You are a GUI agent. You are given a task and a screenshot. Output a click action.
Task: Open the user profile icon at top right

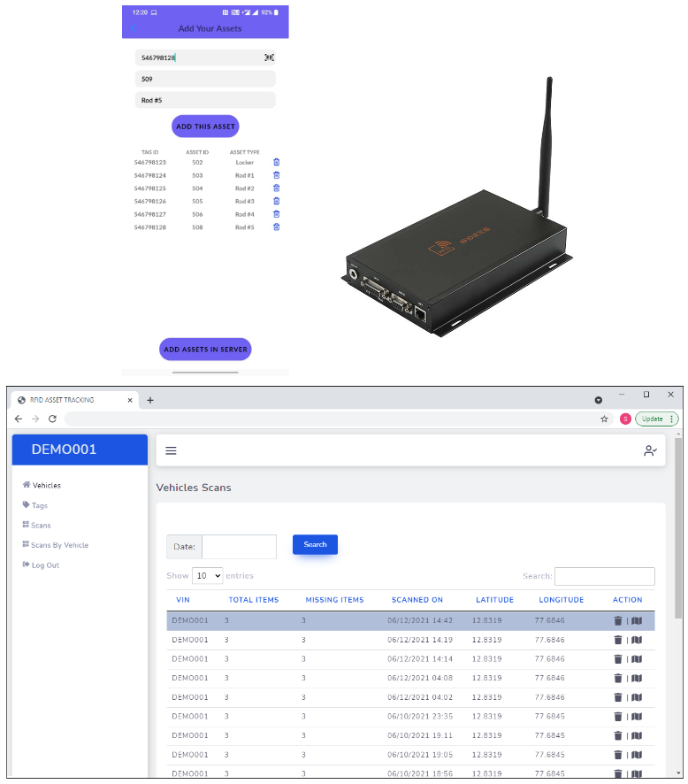(x=650, y=450)
